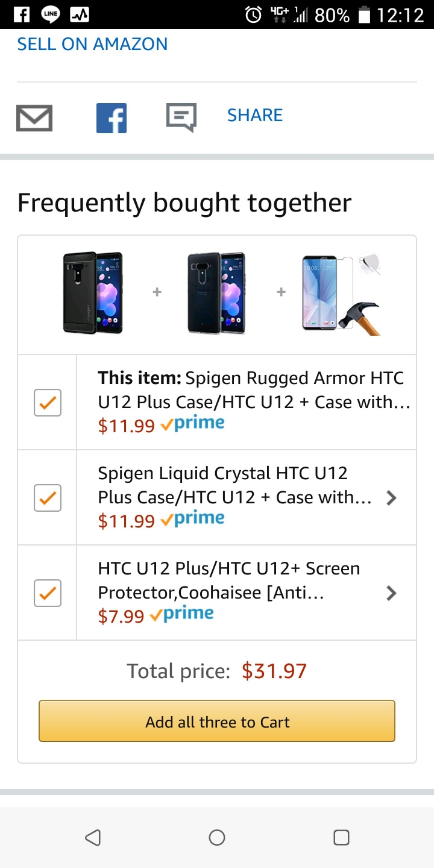Tap the Android back navigation icon
Image resolution: width=434 pixels, height=868 pixels.
(x=93, y=837)
